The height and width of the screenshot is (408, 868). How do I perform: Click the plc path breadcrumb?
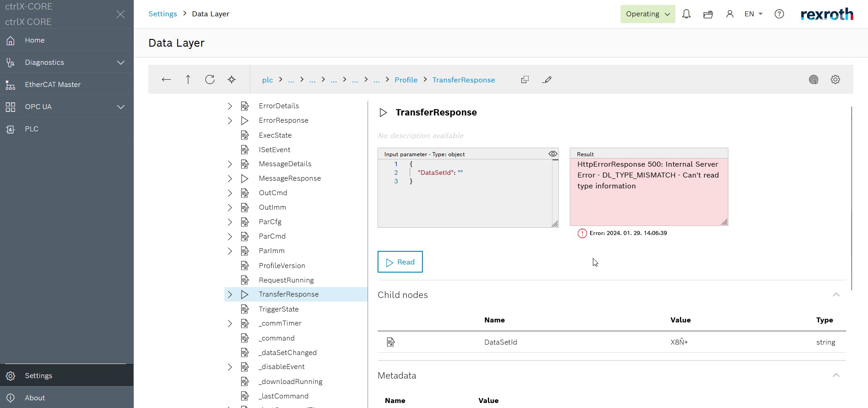[x=267, y=80]
